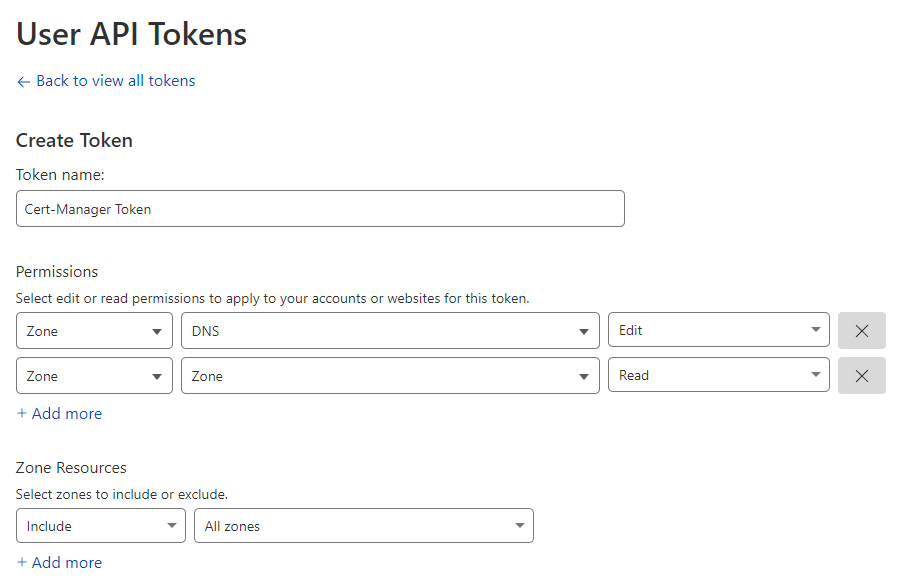
Task: Click the "Token name:" label
Action: coord(60,175)
